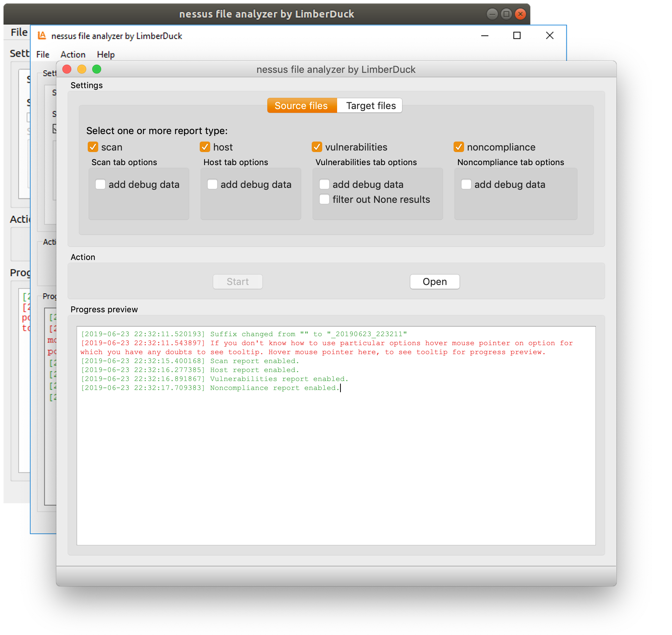Maximize the Windows-style analyzer window
The height and width of the screenshot is (635, 672).
coord(517,35)
